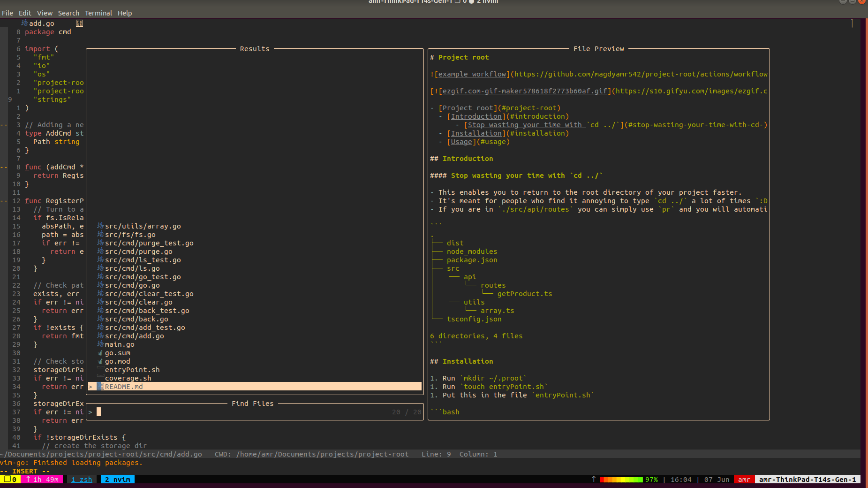Click the Go icon for src/cmd/ls_test.go
Image resolution: width=868 pixels, height=488 pixels.
[x=100, y=259]
